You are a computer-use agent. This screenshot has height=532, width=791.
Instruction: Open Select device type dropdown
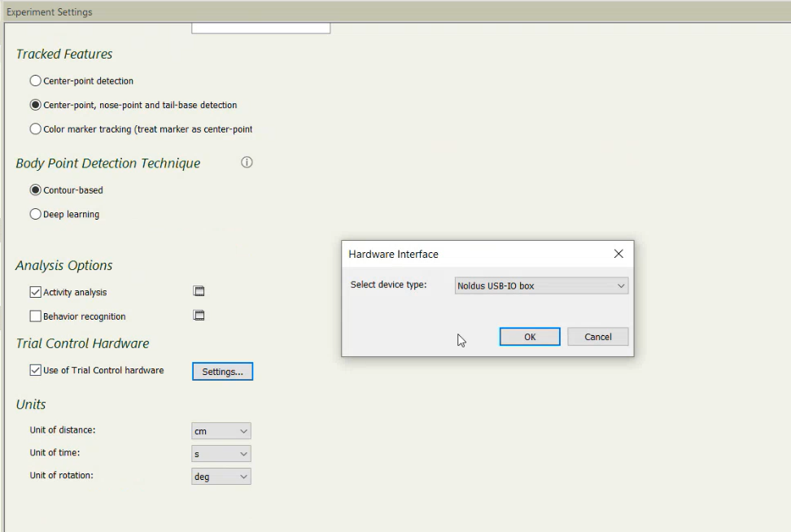click(x=541, y=286)
